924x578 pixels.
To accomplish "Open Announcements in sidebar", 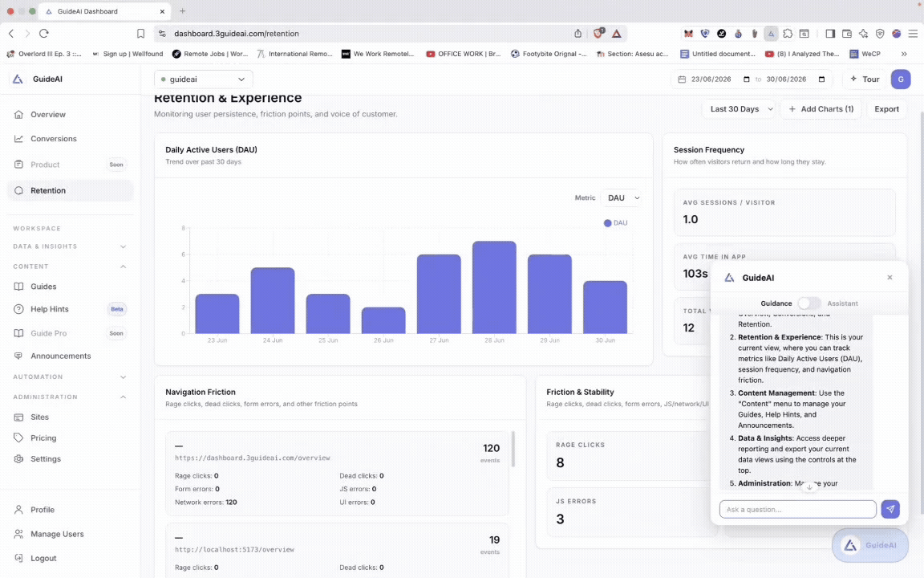I will coord(70,356).
